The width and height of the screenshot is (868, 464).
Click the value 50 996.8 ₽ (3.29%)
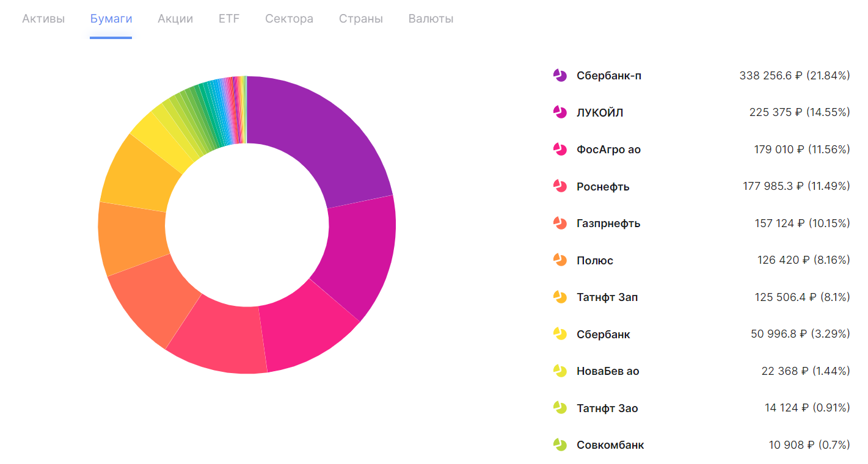click(x=800, y=334)
